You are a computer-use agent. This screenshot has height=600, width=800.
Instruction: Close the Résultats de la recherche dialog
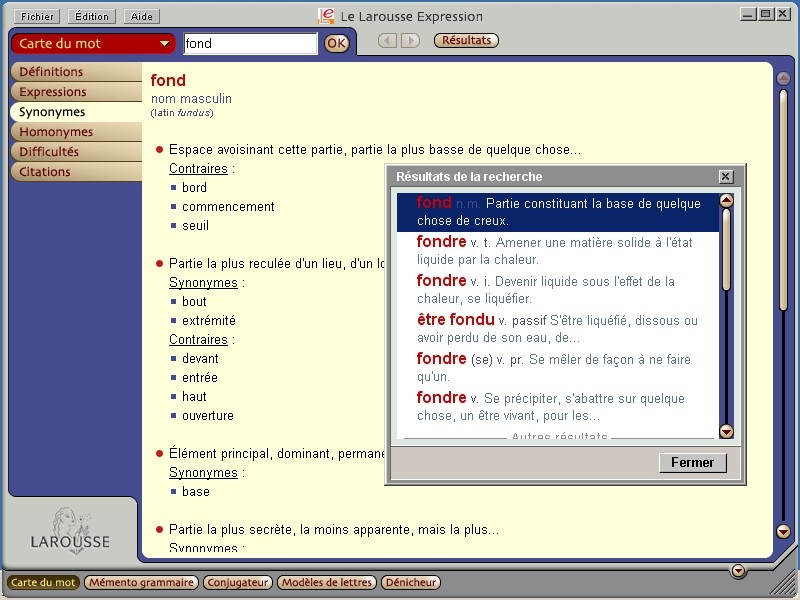tap(726, 177)
